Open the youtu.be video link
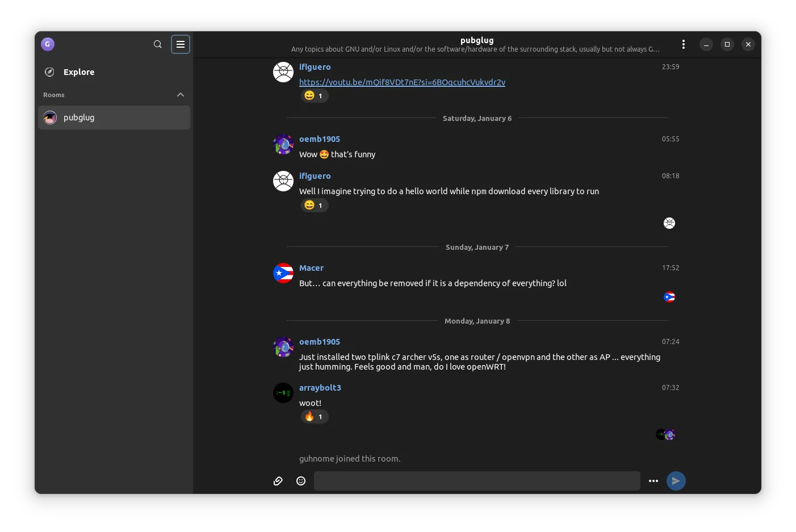The image size is (796, 532). (402, 82)
